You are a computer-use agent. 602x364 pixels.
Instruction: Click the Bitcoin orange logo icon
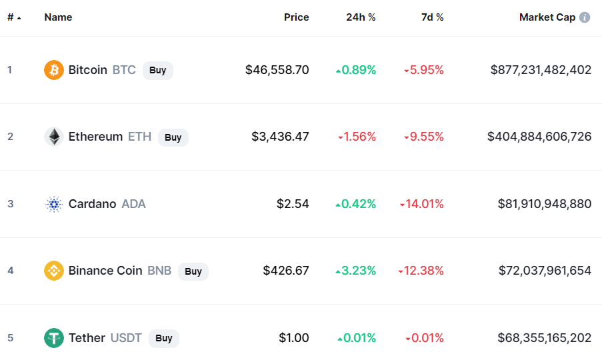pos(54,70)
